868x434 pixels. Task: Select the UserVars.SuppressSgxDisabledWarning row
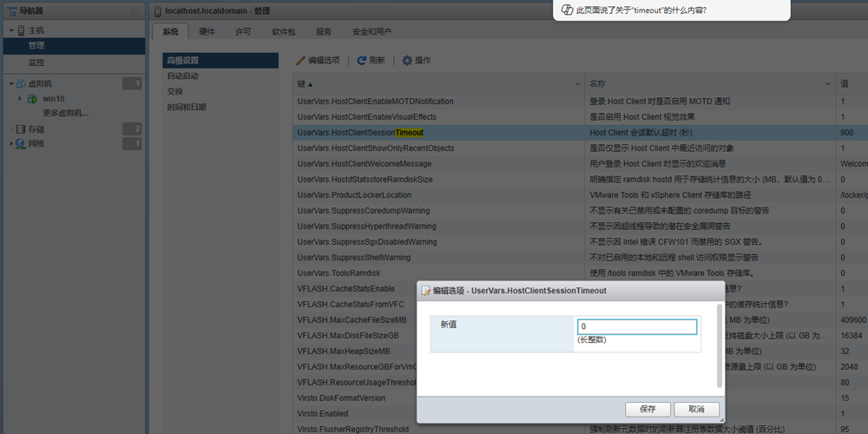580,242
